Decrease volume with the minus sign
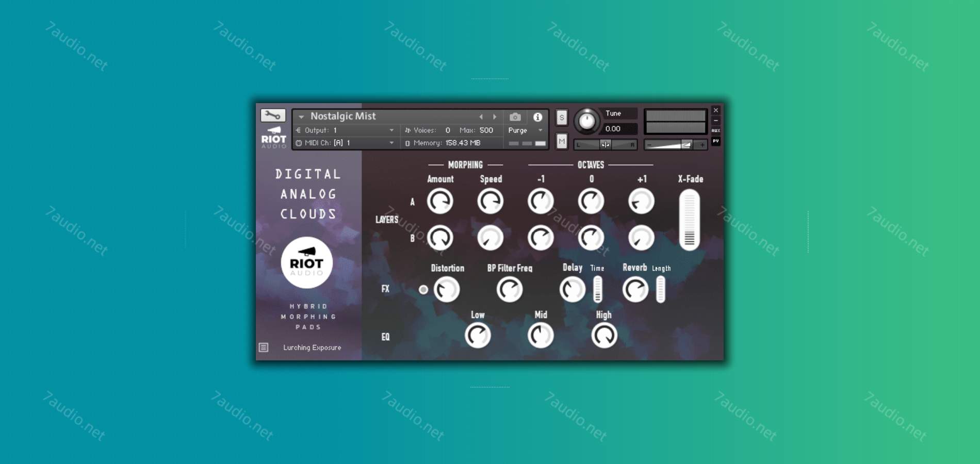The image size is (980, 464). 649,145
